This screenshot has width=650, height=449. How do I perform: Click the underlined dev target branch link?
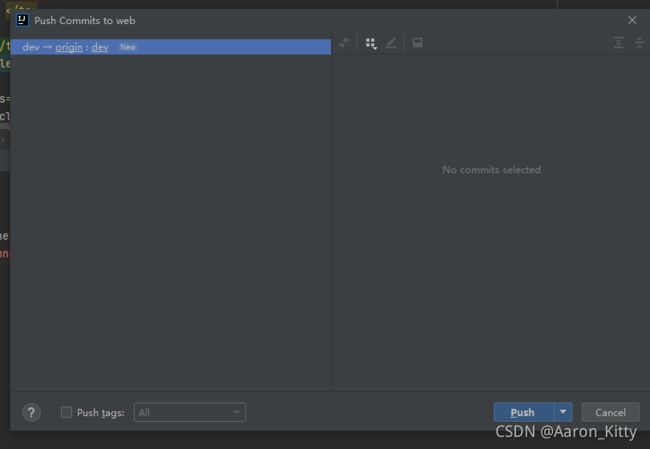pos(100,47)
